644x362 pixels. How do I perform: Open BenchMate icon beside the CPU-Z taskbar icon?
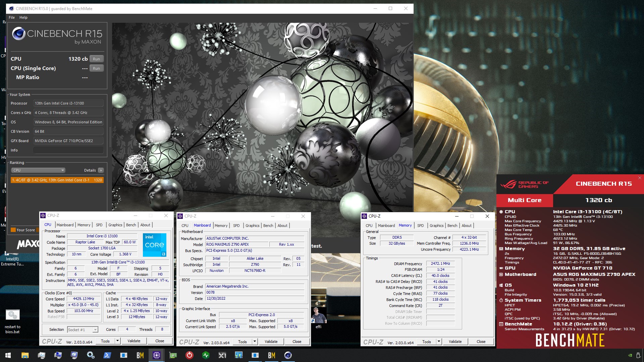click(140, 355)
